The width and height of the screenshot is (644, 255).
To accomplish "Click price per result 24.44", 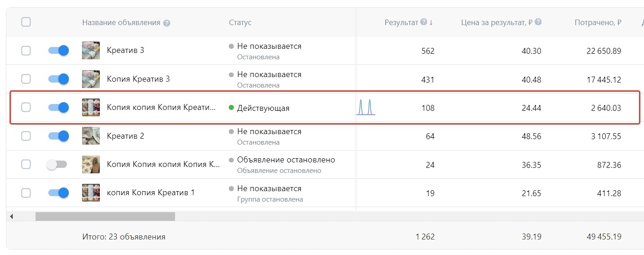I will click(x=531, y=108).
